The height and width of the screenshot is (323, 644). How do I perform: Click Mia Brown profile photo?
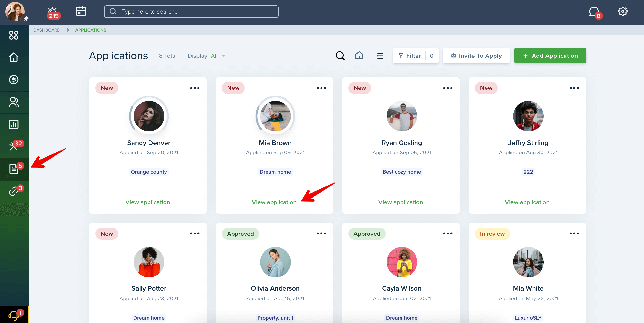point(275,116)
